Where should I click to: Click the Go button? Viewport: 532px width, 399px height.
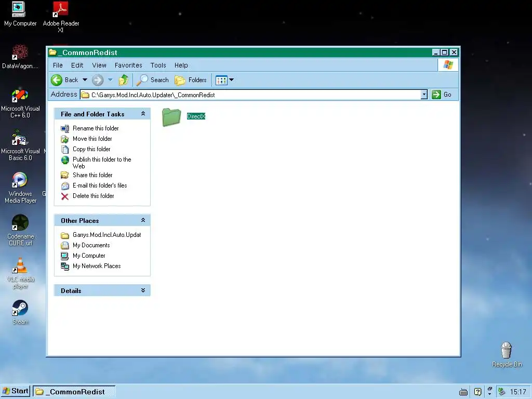tap(442, 95)
